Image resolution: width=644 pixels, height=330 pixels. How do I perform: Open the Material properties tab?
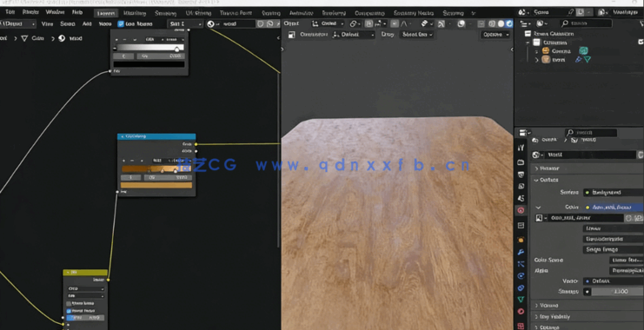[x=521, y=312]
